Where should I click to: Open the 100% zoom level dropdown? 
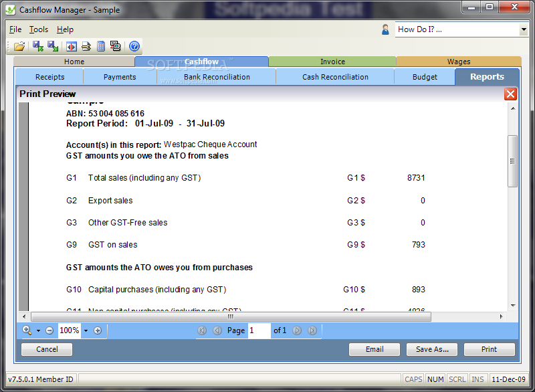tap(86, 330)
